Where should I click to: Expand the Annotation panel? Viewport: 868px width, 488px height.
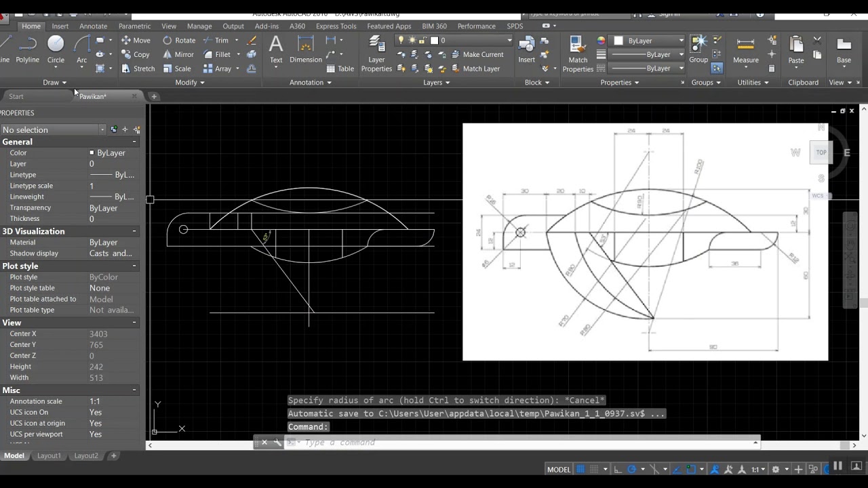click(x=311, y=83)
